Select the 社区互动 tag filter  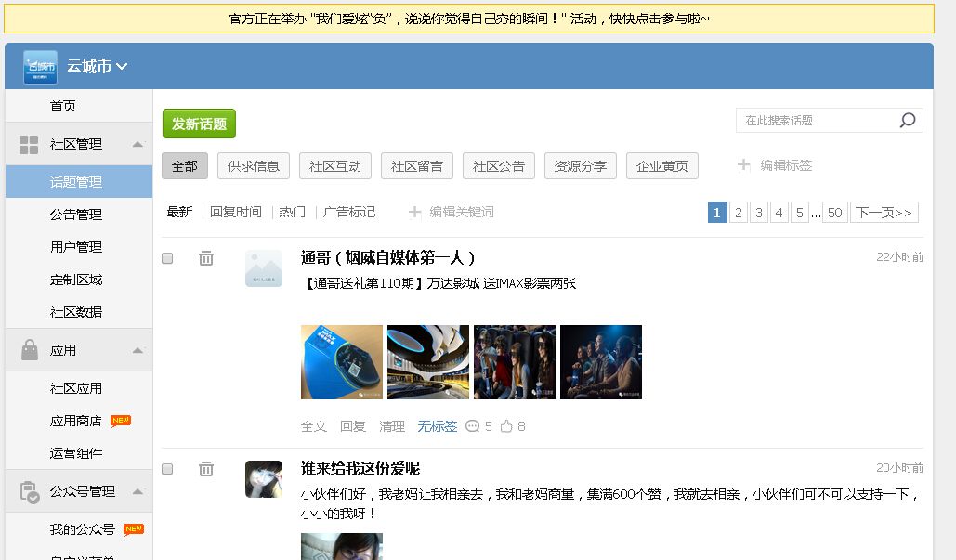click(335, 165)
